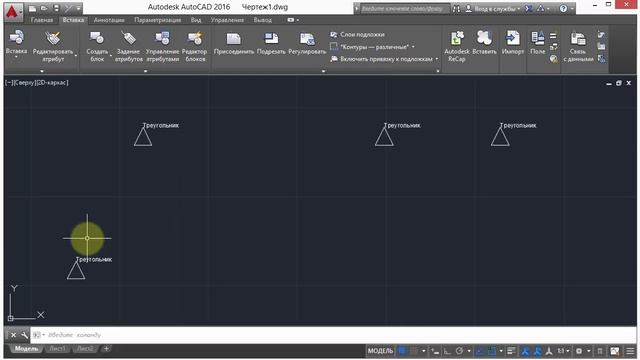Toggle 2D object snap square icon in status bar
Screen dimensions: 640x360
coord(492,351)
